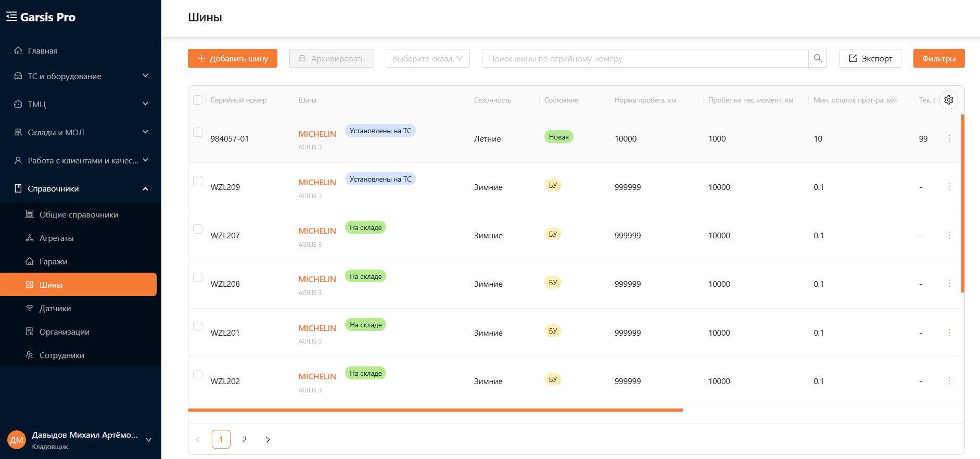The height and width of the screenshot is (459, 980).
Task: Click the search magnifier icon
Action: point(818,58)
